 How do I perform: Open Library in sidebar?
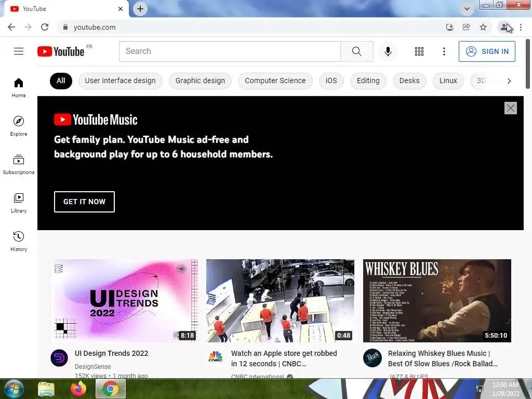(x=19, y=203)
